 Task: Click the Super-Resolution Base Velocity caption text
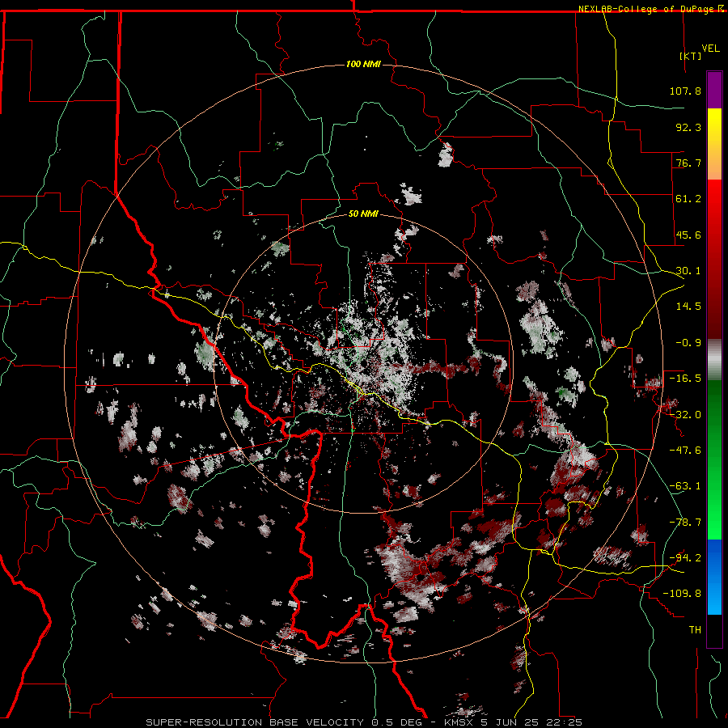point(364,722)
